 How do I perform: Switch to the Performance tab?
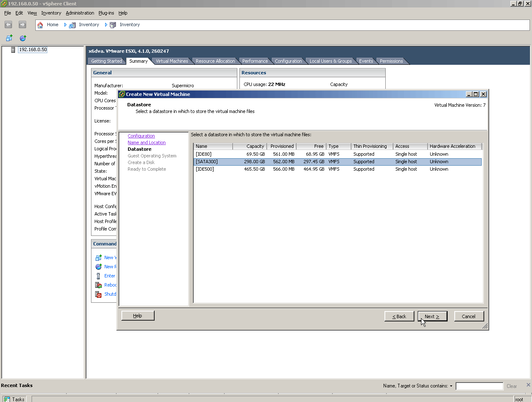coord(255,61)
